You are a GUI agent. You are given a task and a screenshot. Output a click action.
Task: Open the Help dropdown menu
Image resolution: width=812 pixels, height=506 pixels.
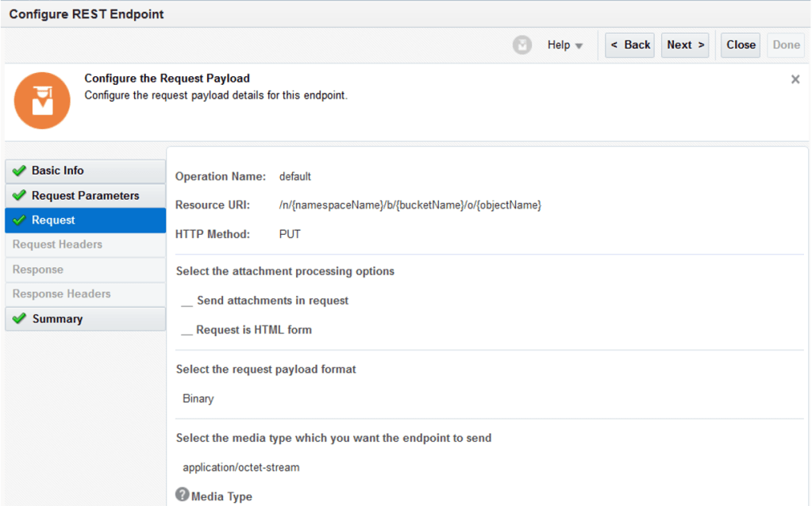565,45
